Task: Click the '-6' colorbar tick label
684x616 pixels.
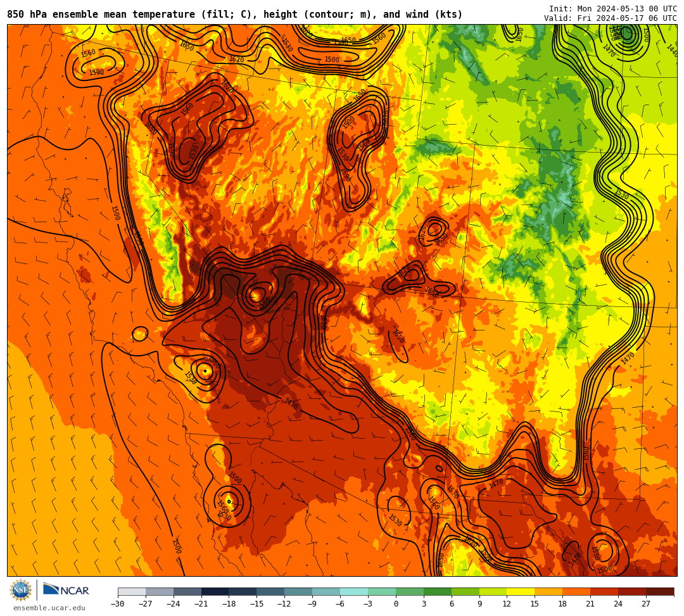Action: tap(339, 604)
